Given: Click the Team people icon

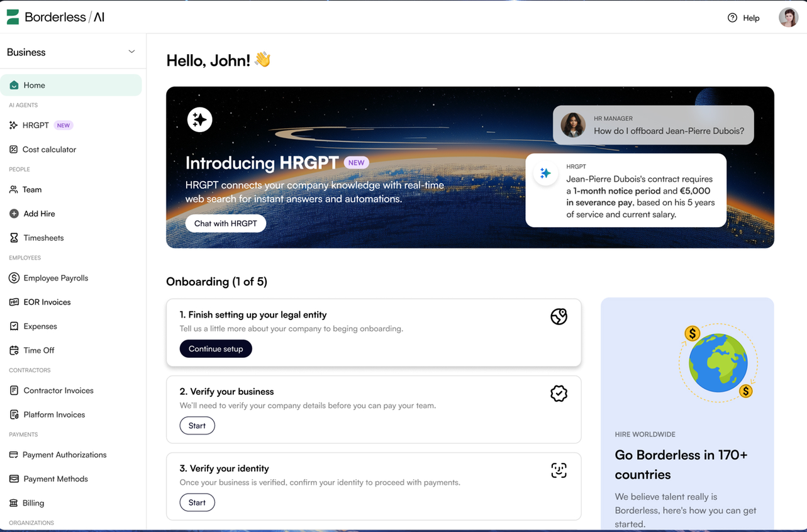Looking at the screenshot, I should click(x=14, y=189).
